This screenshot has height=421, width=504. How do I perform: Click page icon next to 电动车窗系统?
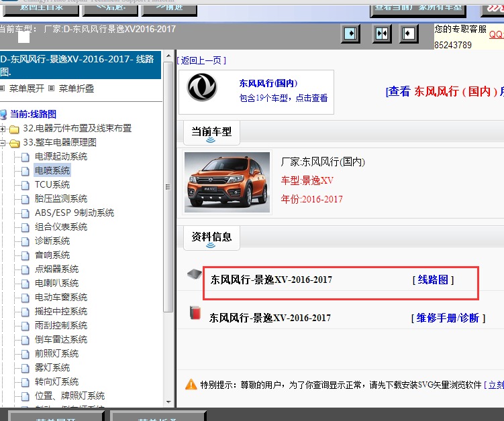pyautogui.click(x=26, y=298)
